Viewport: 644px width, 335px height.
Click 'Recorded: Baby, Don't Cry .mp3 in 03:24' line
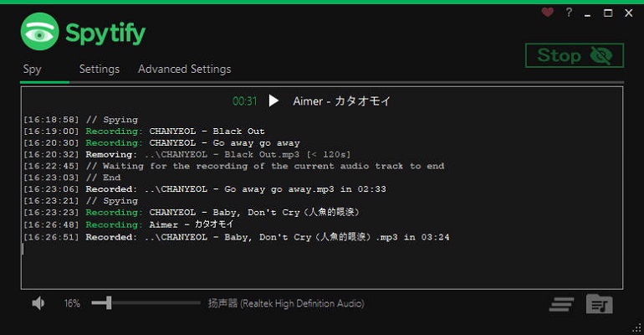click(236, 237)
